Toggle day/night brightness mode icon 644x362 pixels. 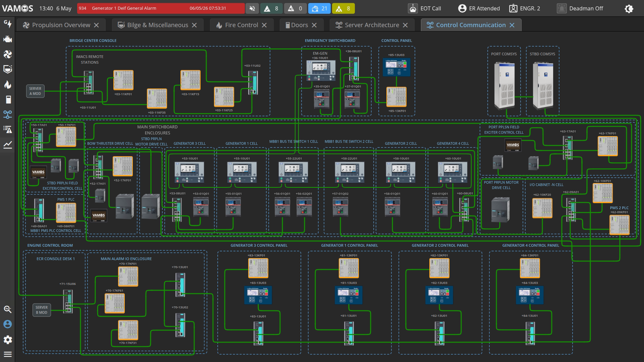[x=629, y=8]
